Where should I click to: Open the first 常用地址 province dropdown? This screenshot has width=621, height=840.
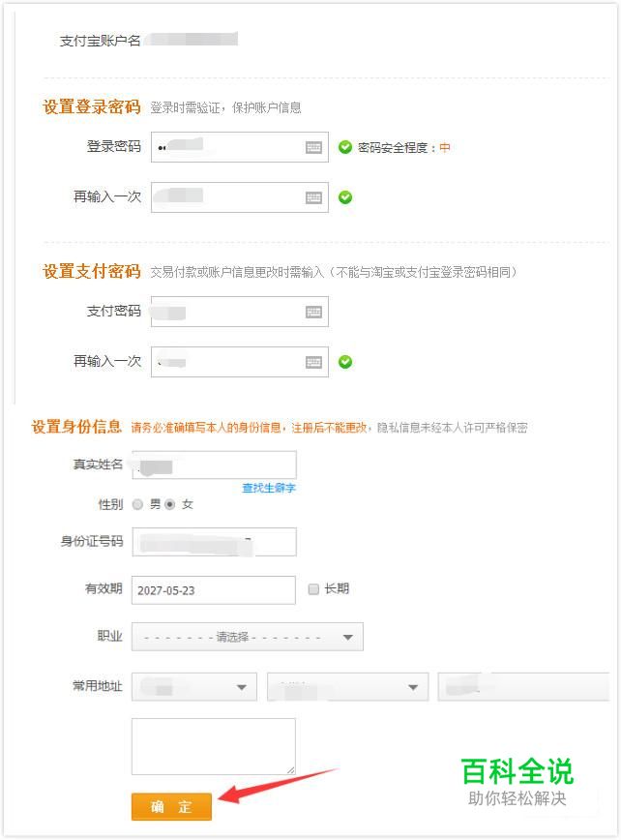tap(194, 687)
